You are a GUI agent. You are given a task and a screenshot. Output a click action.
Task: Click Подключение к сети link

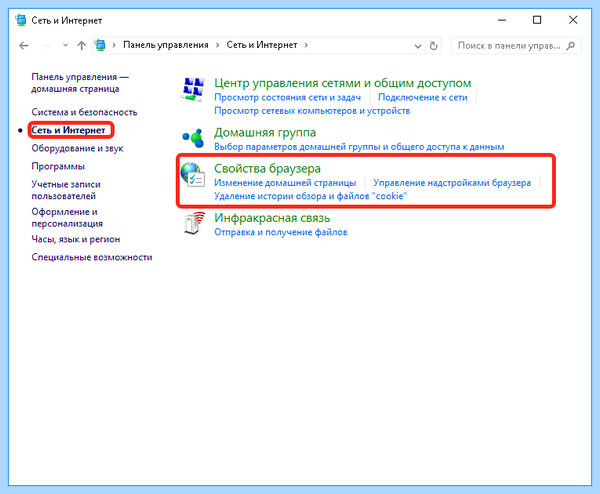click(x=423, y=98)
